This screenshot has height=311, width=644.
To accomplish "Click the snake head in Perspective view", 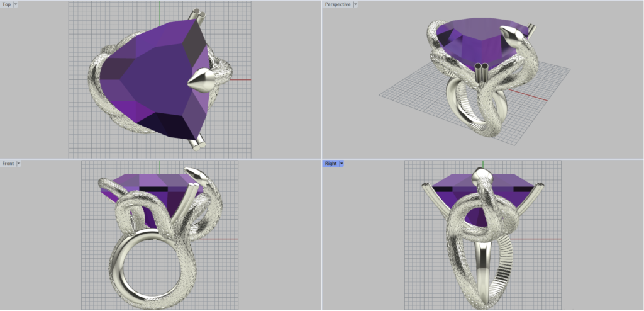I will click(516, 39).
